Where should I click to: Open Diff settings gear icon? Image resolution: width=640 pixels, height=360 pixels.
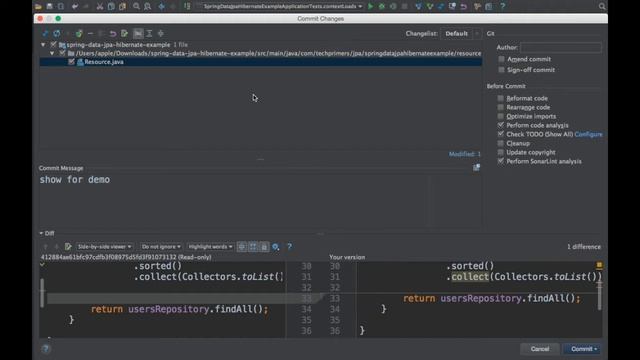point(276,247)
